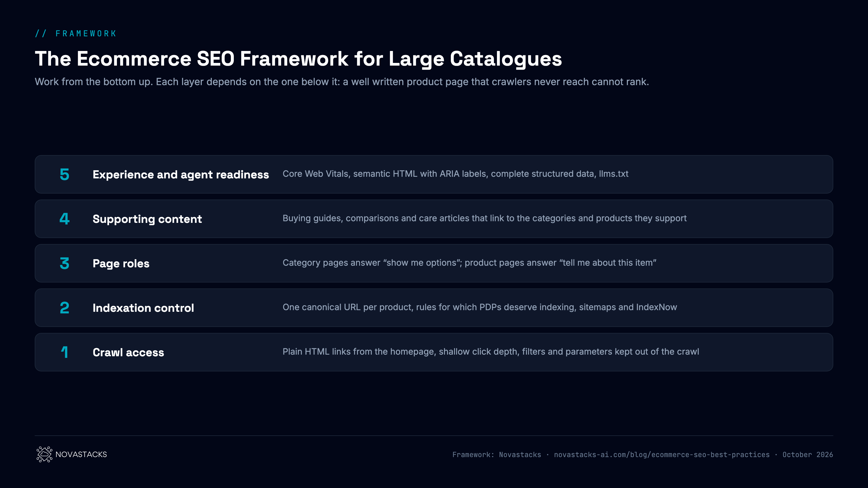Screen dimensions: 868x488
Task: Click the 'Core Web Vitals, semantic HTML' description
Action: tap(455, 174)
